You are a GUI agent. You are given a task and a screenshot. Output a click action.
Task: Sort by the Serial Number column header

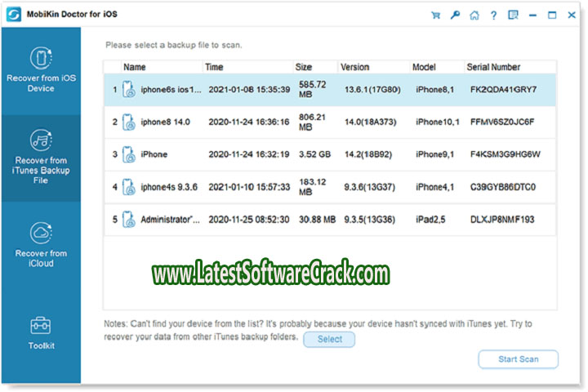tap(493, 67)
